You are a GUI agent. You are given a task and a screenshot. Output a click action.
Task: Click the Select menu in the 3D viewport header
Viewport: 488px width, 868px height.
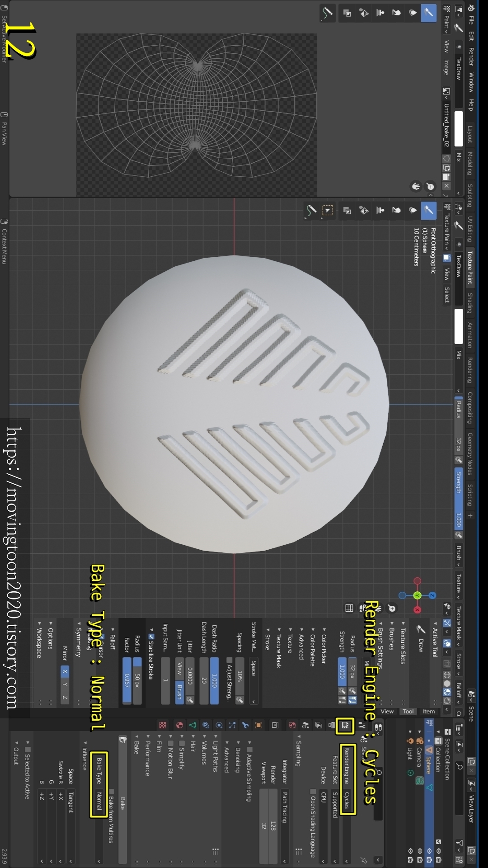click(446, 295)
